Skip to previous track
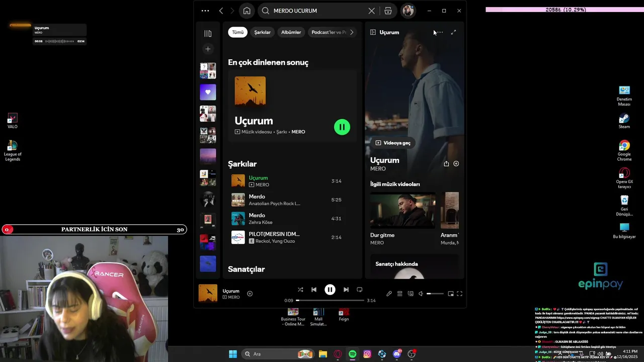The width and height of the screenshot is (644, 362). tap(314, 290)
